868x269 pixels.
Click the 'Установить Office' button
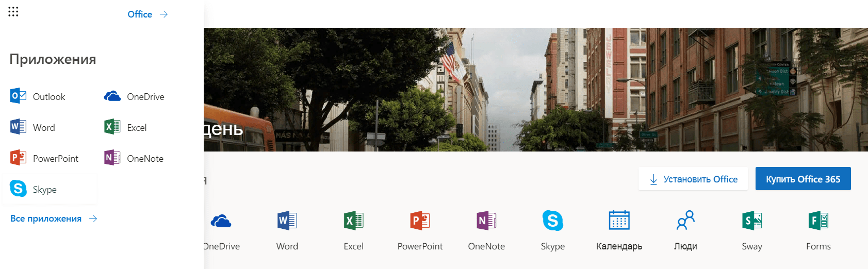[693, 179]
